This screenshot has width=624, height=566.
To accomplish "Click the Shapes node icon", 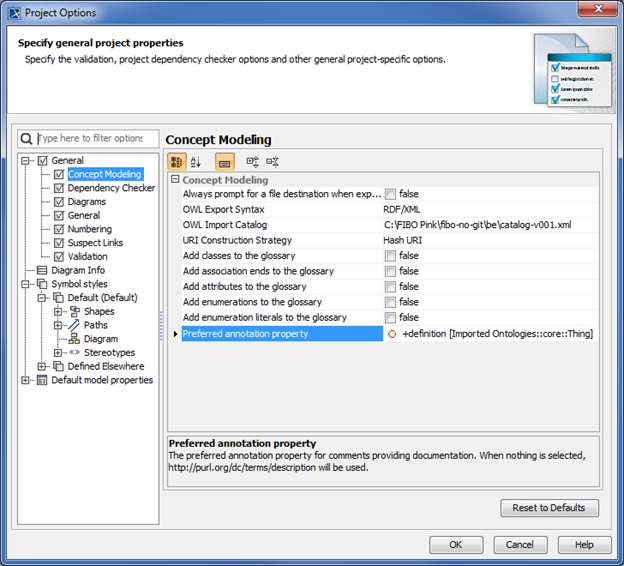I will (74, 311).
